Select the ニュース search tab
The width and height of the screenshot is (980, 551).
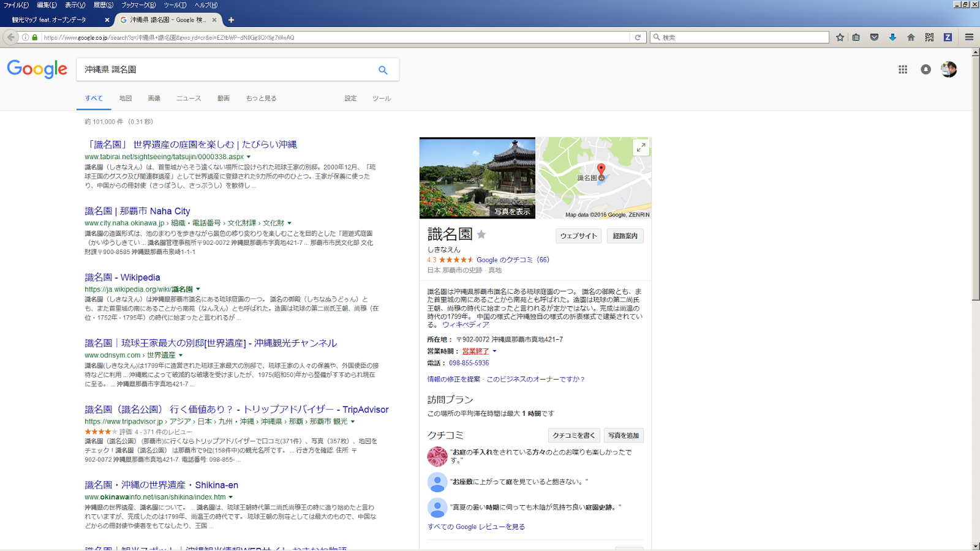(189, 99)
